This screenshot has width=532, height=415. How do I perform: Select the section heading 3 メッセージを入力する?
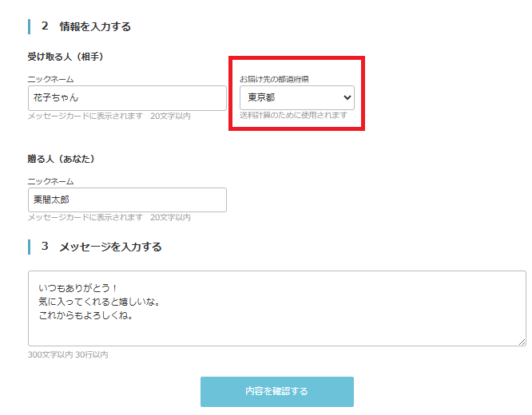(x=101, y=247)
